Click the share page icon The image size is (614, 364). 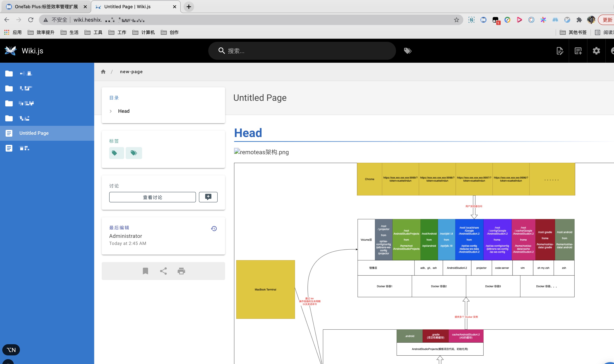click(163, 271)
